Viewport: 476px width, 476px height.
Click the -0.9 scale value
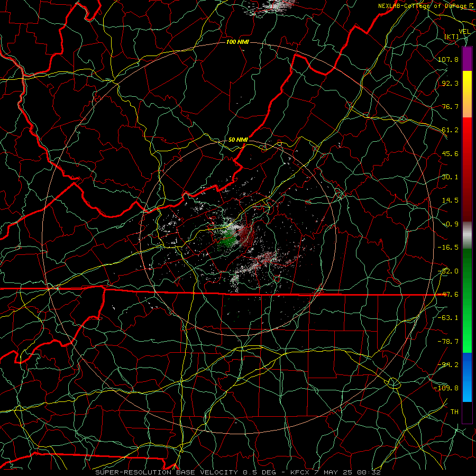[450, 224]
